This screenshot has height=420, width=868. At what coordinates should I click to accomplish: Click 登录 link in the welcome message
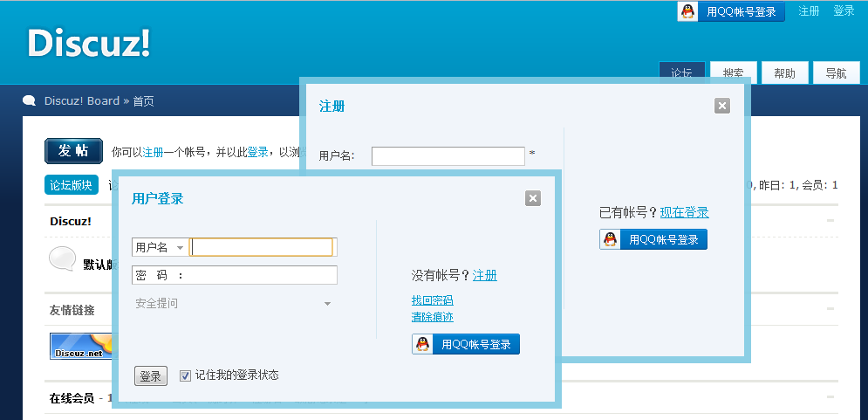257,152
